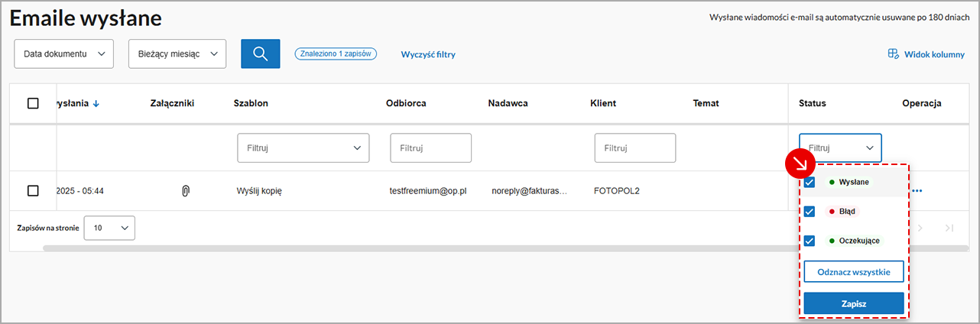Toggle the select-all checkbox in the table header
980x324 pixels.
point(33,103)
